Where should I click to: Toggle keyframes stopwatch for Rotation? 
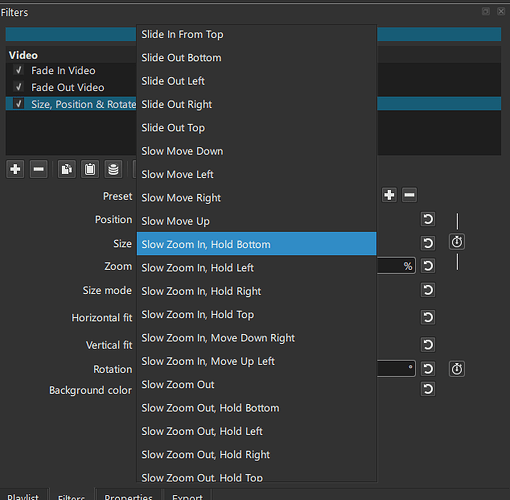[x=457, y=369]
